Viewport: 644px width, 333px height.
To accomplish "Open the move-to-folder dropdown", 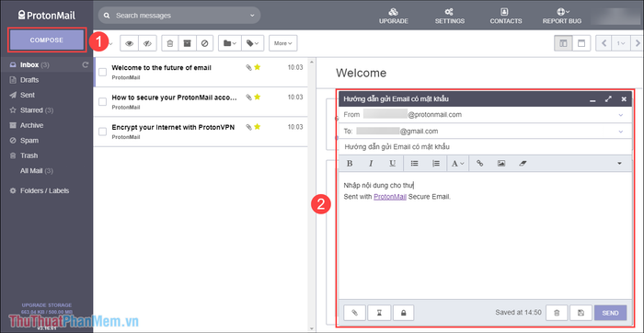I will tap(230, 43).
